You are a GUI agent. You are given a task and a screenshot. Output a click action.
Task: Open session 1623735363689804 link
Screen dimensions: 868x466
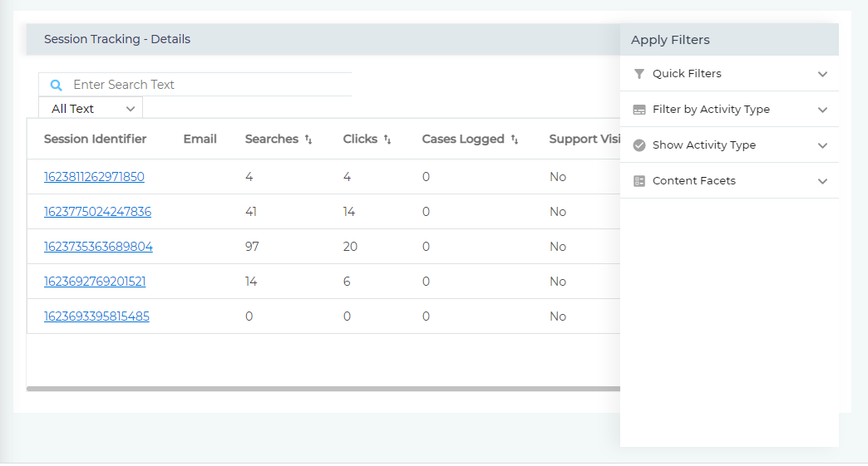(x=98, y=247)
